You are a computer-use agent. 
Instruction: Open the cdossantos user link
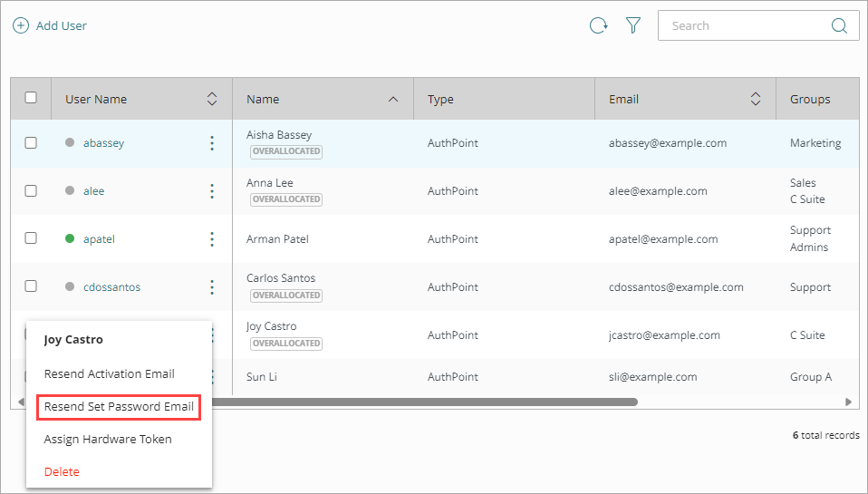click(111, 287)
